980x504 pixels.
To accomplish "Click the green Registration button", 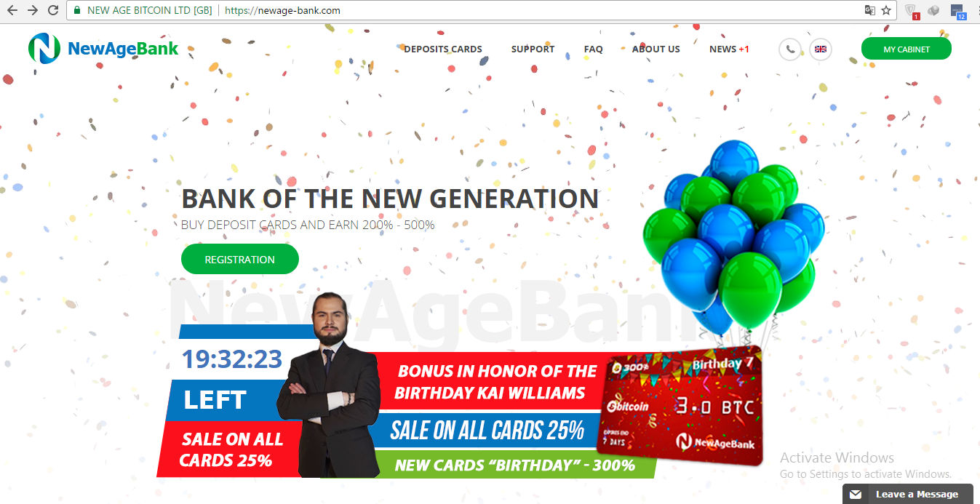I will pyautogui.click(x=240, y=259).
